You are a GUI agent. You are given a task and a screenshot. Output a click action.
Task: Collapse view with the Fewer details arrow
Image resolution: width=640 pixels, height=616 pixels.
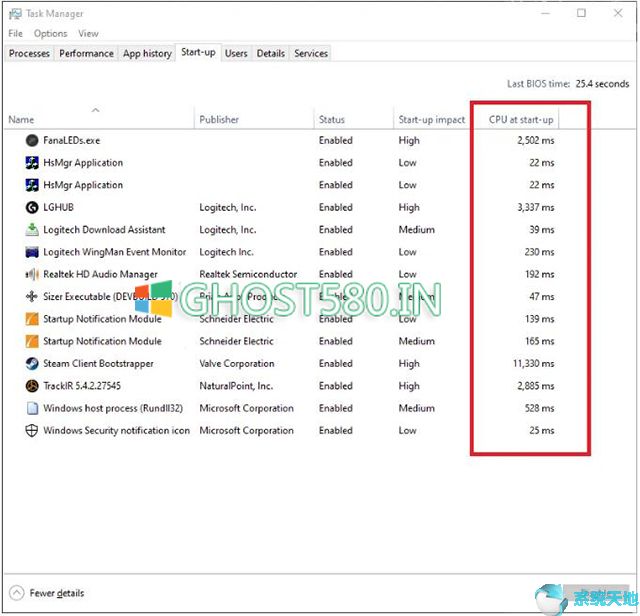[16, 593]
